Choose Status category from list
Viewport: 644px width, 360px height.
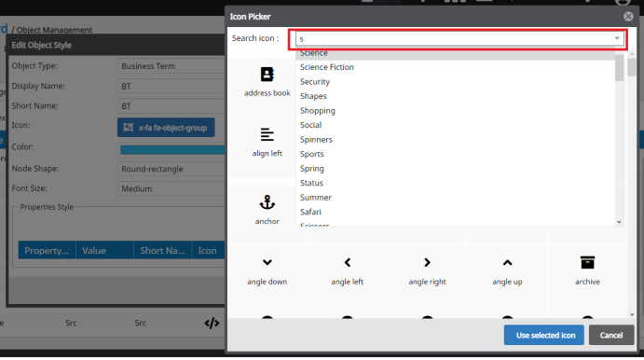[455, 184]
